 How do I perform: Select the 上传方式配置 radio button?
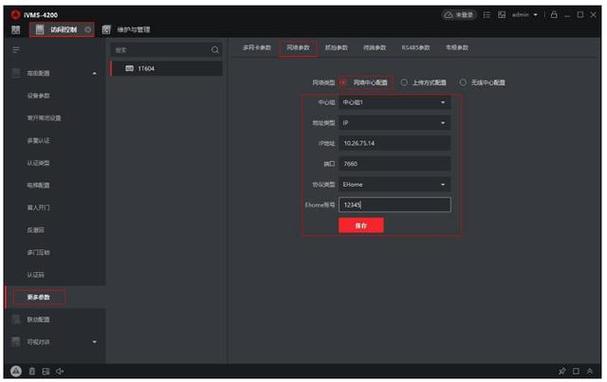pos(404,82)
